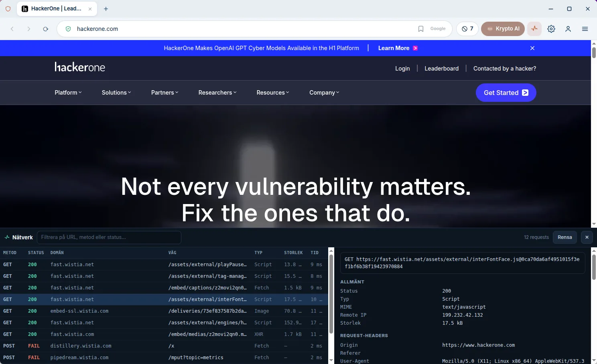This screenshot has height=364, width=597.
Task: Click the hackerone logo
Action: (x=80, y=67)
